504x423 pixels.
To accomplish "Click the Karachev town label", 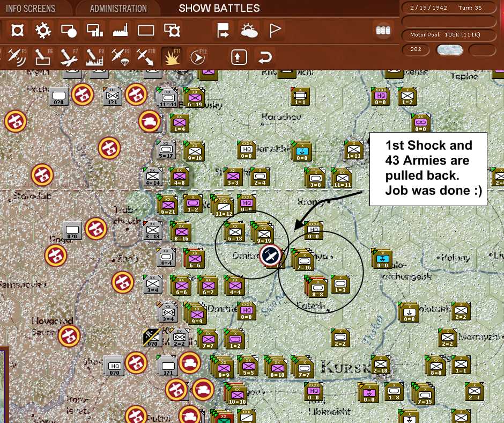I will tap(281, 117).
